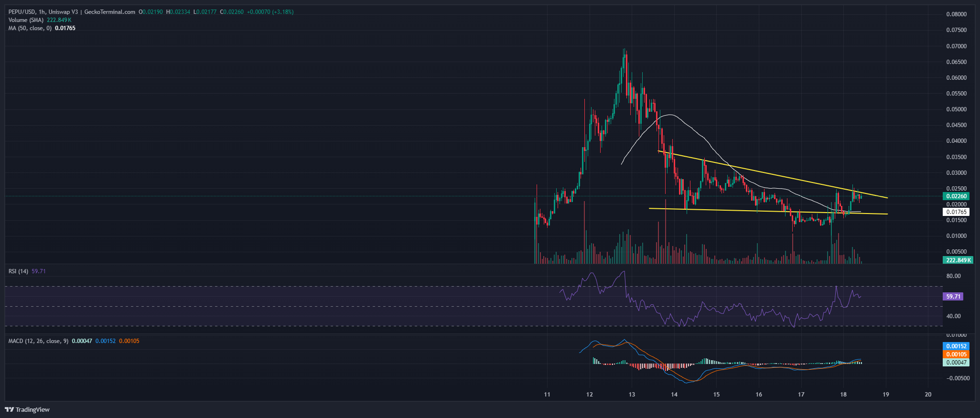Select the PEPU/USD symbol title in legend

tap(22, 12)
